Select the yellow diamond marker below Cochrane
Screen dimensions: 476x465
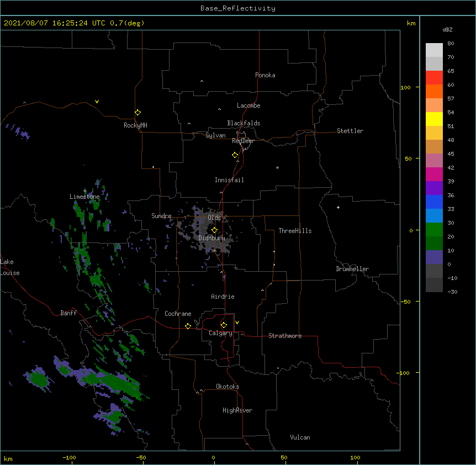[x=188, y=326]
